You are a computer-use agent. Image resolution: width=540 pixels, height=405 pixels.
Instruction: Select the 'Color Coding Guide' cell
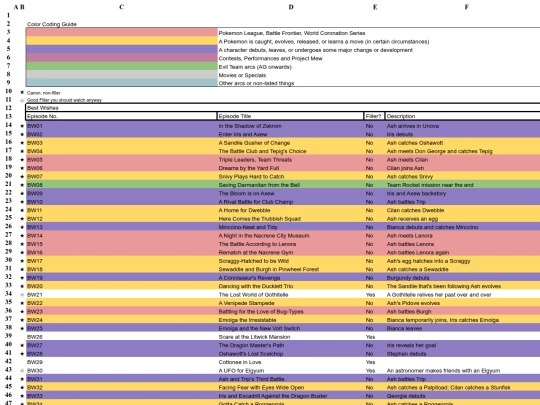pyautogui.click(x=52, y=24)
